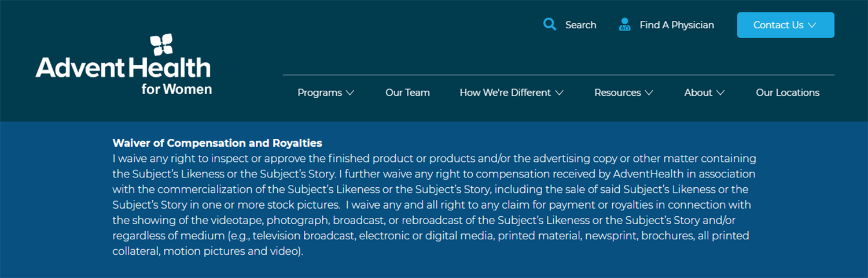This screenshot has height=278, width=868.
Task: Expand the chevron beside How We're Different
Action: coord(559,92)
